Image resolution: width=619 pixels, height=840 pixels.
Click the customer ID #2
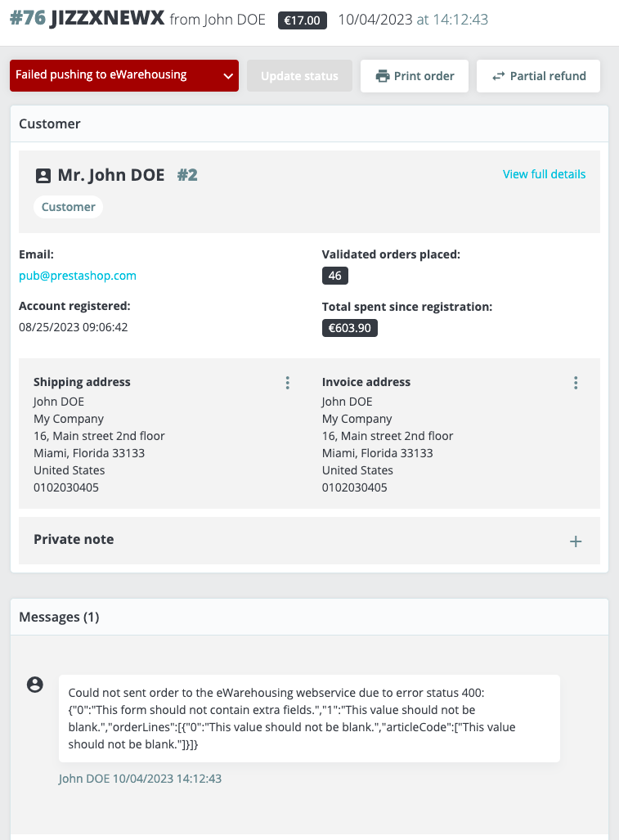187,175
